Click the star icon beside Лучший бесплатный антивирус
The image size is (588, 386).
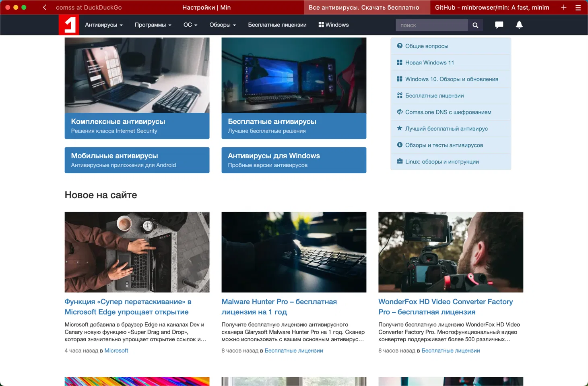coord(400,129)
